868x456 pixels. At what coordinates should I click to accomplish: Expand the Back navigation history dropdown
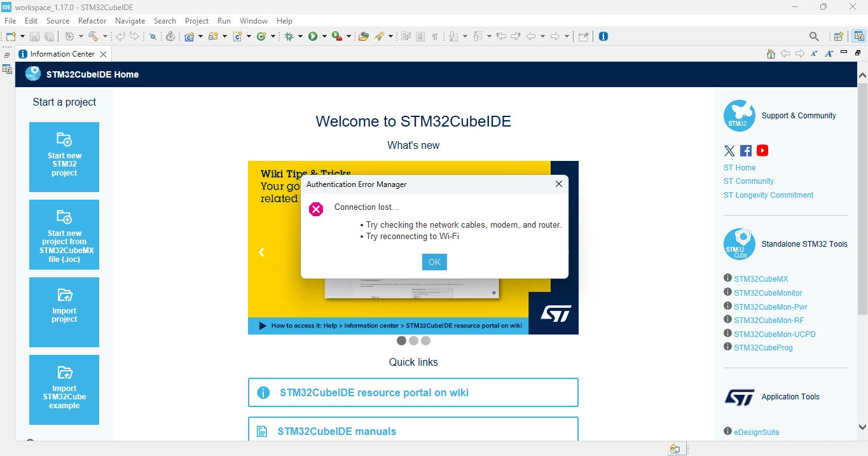542,36
